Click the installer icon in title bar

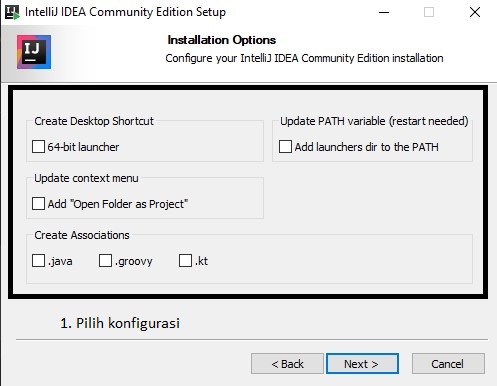[12, 12]
